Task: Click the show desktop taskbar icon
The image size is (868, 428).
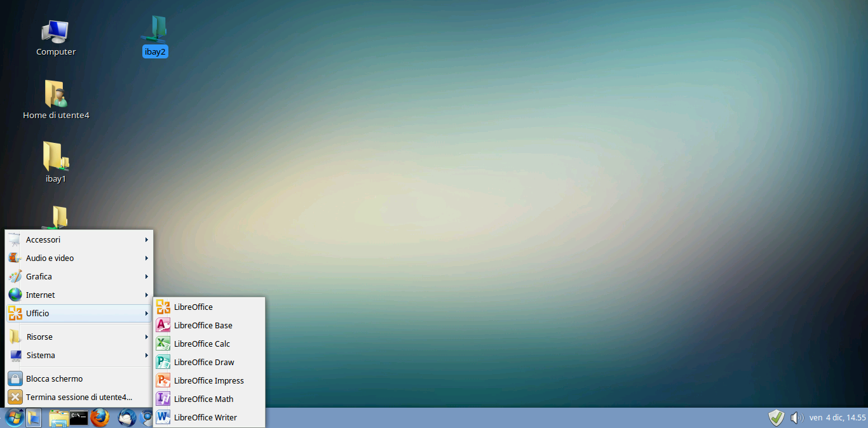Action: pos(34,418)
